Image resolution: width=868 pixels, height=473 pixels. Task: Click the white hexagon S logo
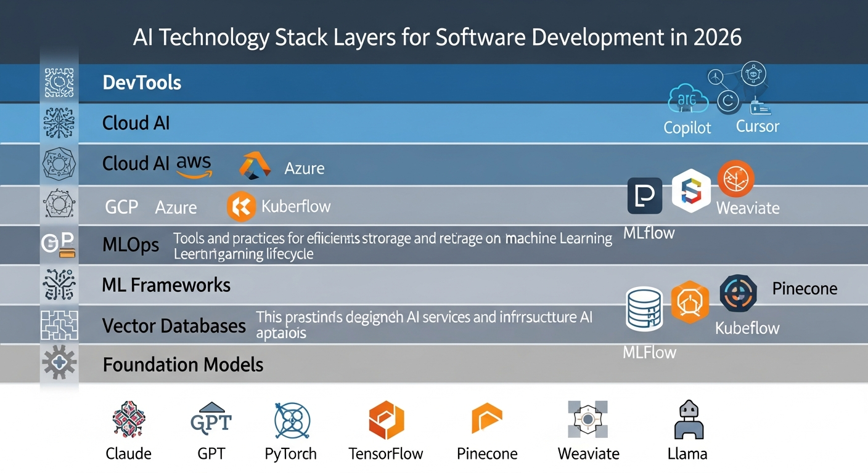point(691,192)
